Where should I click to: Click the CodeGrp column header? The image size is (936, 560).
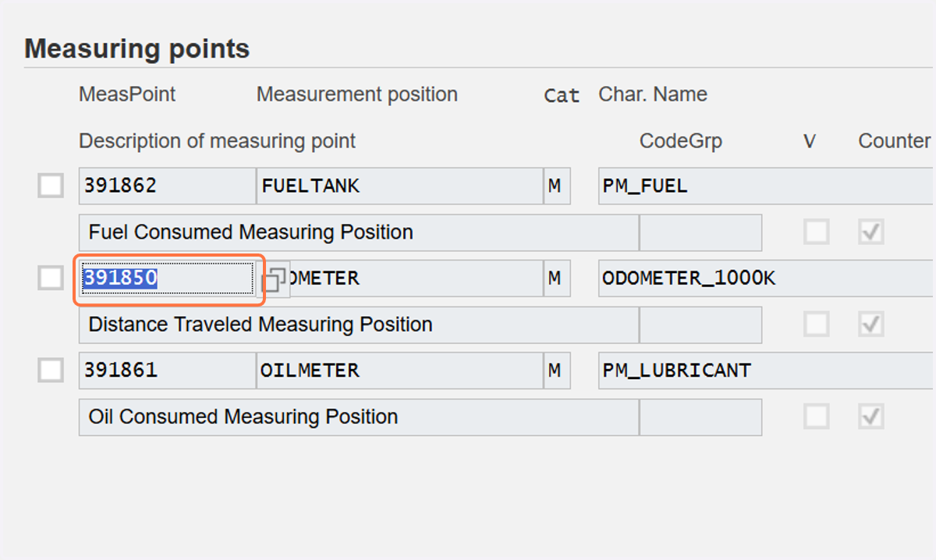pyautogui.click(x=681, y=141)
